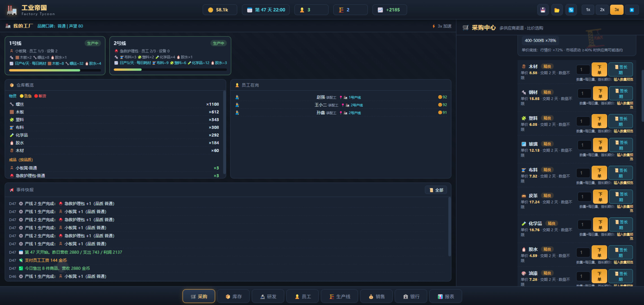Click the 玻璃 quantity input field

[x=584, y=145]
